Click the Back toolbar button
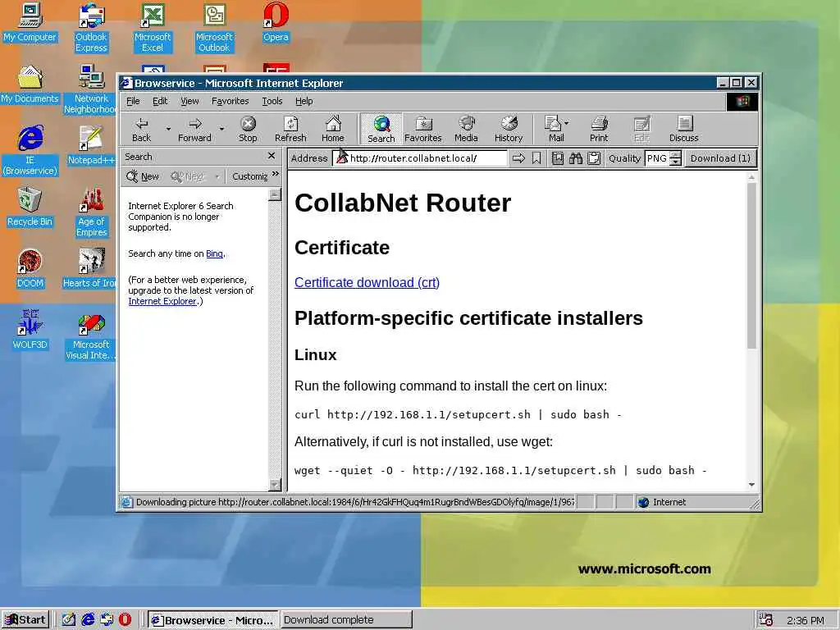Image resolution: width=840 pixels, height=630 pixels. coord(141,130)
